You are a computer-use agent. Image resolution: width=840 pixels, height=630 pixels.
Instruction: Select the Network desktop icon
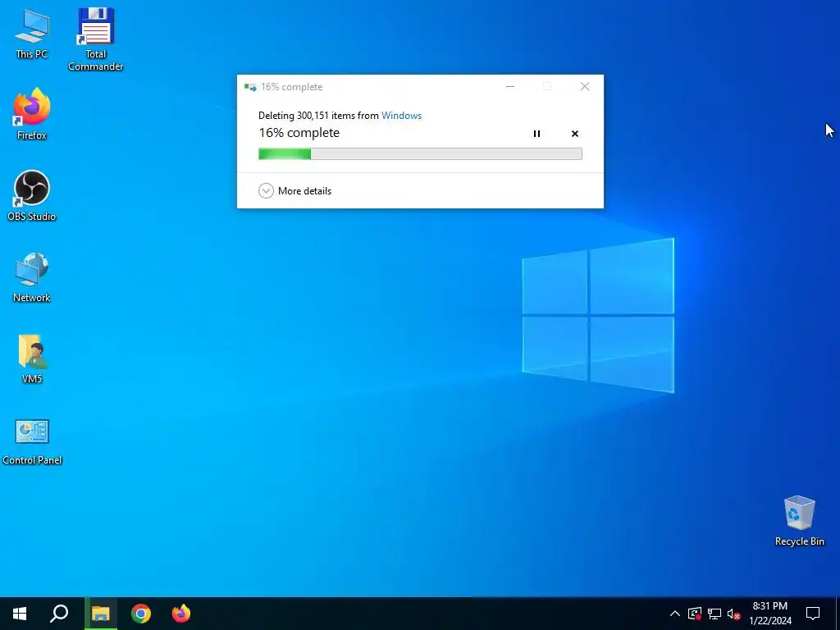coord(32,277)
